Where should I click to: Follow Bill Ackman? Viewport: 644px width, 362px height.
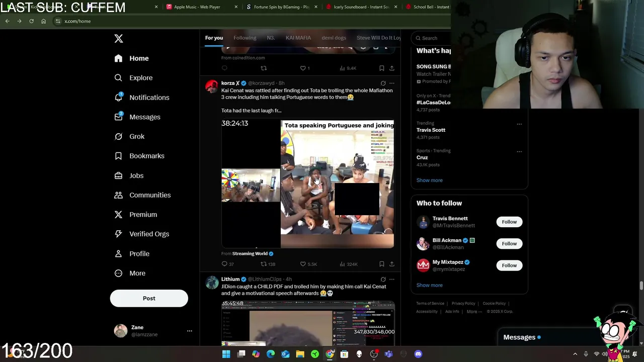tap(509, 244)
